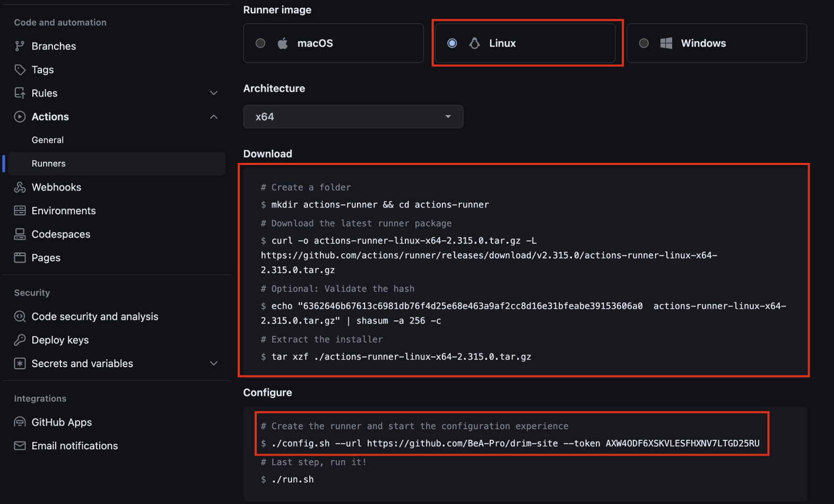Click the 'Code and automation' section heading
The image size is (834, 504).
60,22
